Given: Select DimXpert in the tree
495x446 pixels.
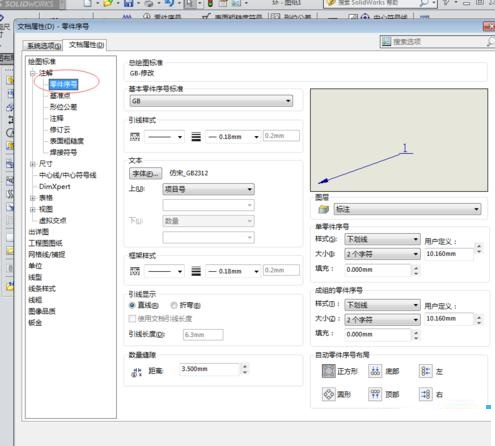Looking at the screenshot, I should tap(55, 186).
